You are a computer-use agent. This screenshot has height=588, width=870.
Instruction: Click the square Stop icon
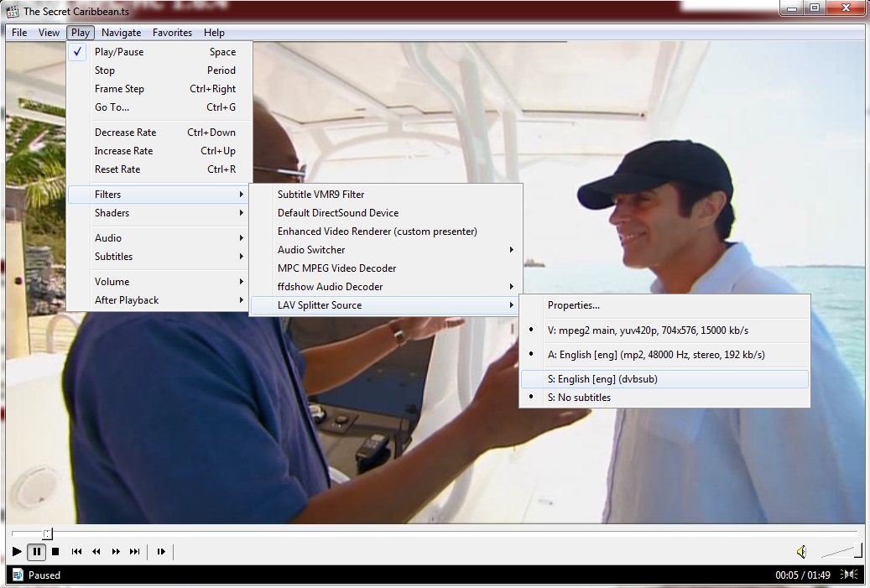point(55,551)
